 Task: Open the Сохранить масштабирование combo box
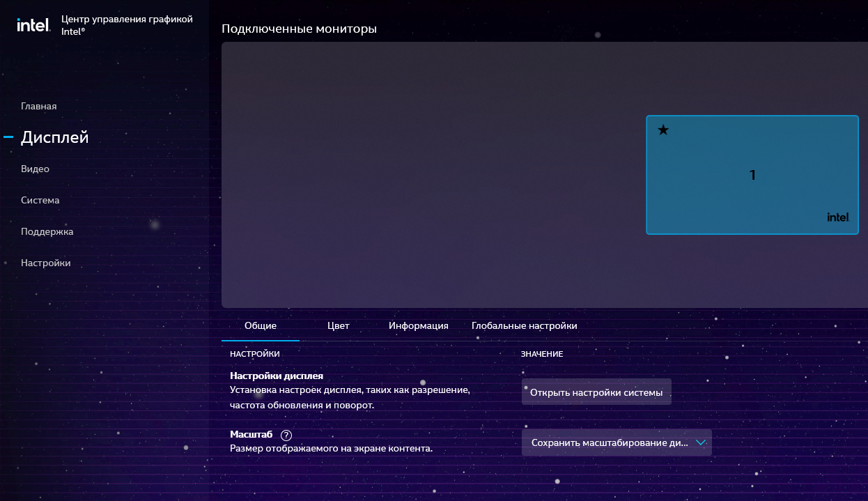click(x=609, y=442)
